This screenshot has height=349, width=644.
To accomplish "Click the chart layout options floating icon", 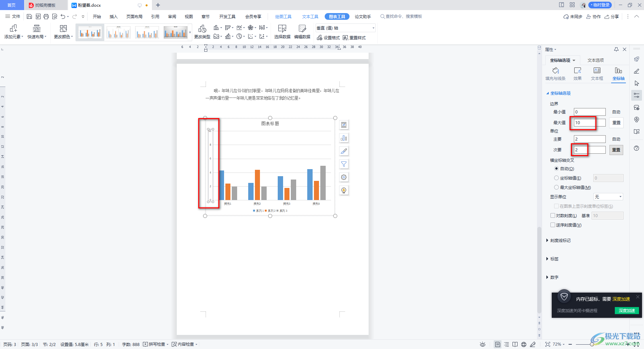I will pyautogui.click(x=344, y=125).
